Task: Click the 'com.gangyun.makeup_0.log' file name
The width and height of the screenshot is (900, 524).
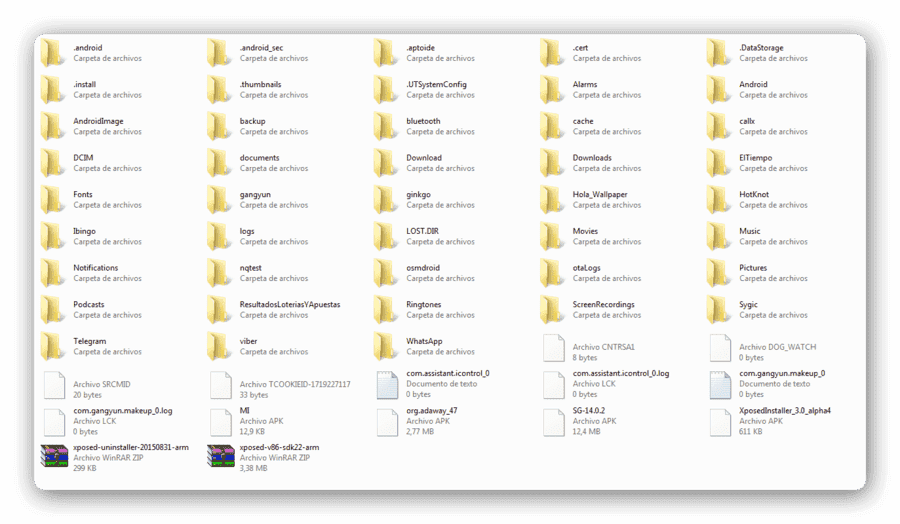Action: click(x=122, y=411)
